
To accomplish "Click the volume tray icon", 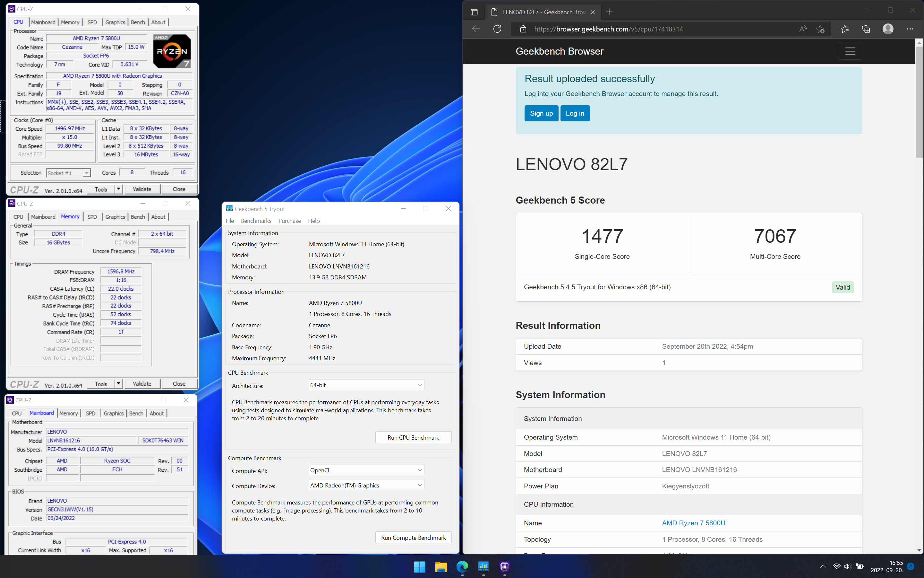I will (x=848, y=566).
